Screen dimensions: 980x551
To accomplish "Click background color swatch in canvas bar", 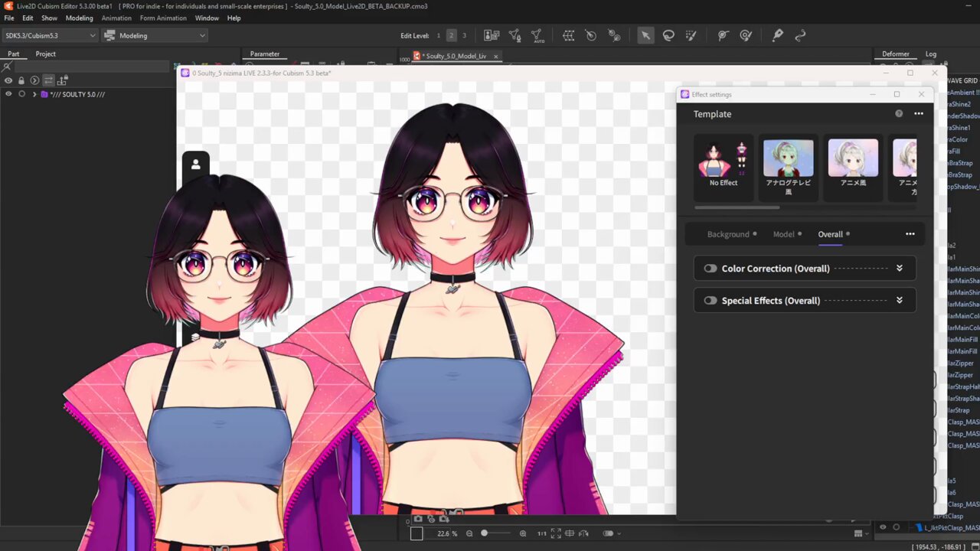I will coord(416,533).
